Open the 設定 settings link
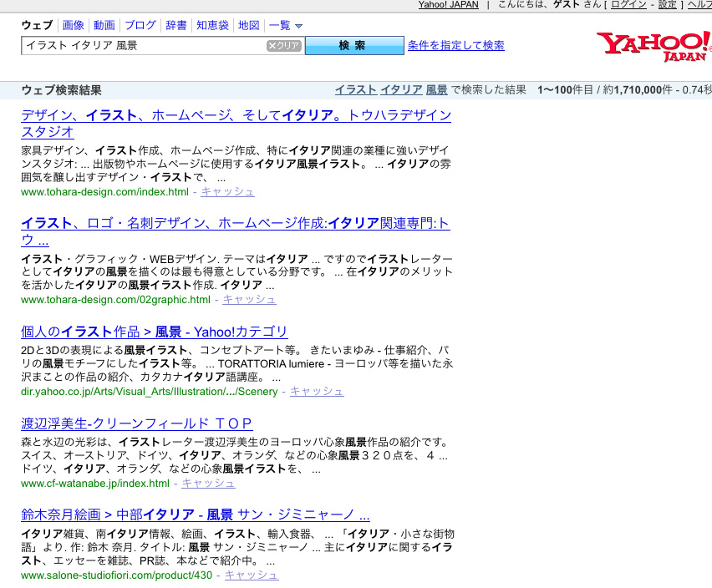The width and height of the screenshot is (712, 588). point(668,4)
